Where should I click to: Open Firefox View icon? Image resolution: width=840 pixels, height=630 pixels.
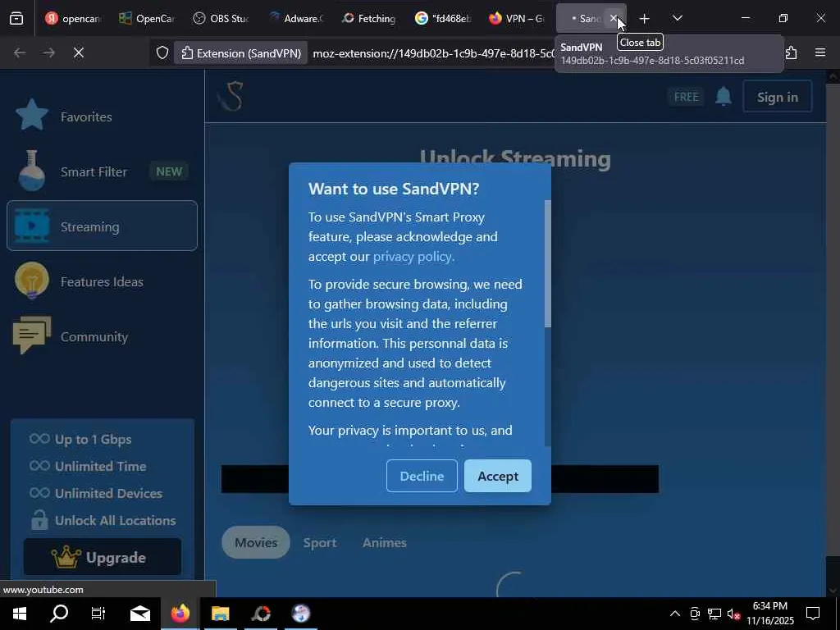[16, 19]
